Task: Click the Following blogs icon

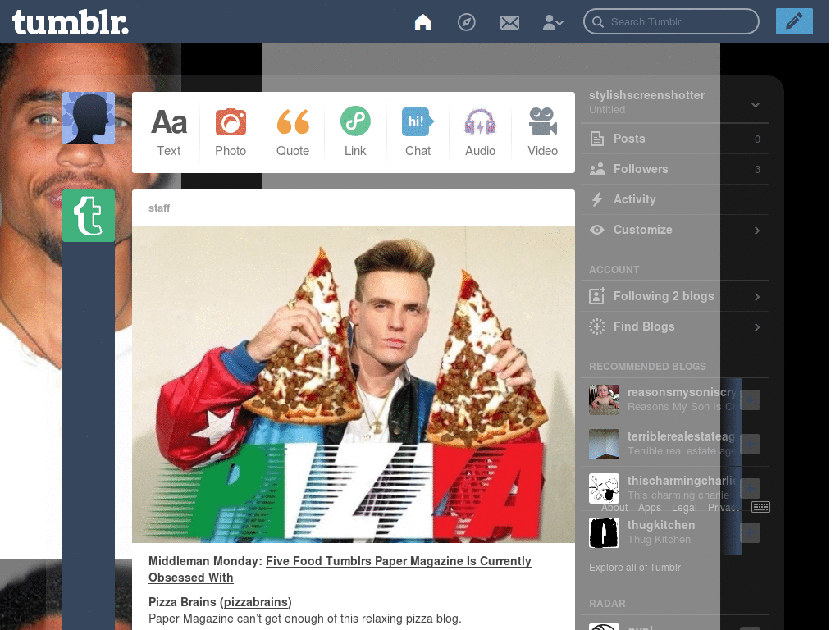Action: [x=597, y=295]
